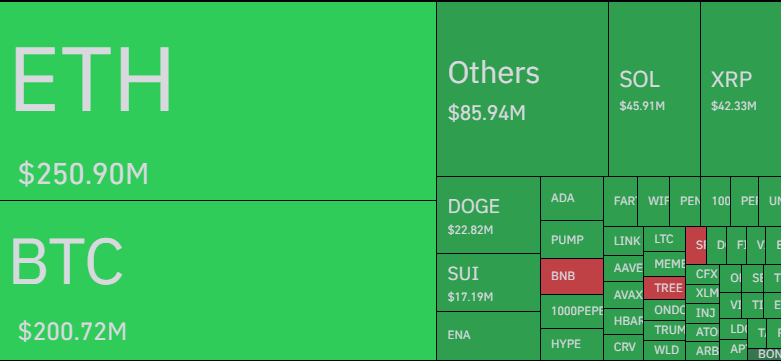Open the Others tile showing $85.94M
The height and width of the screenshot is (361, 781).
click(522, 89)
